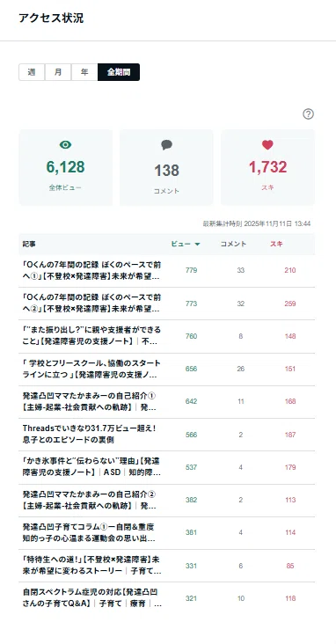Select the 週 period tab

(32, 72)
